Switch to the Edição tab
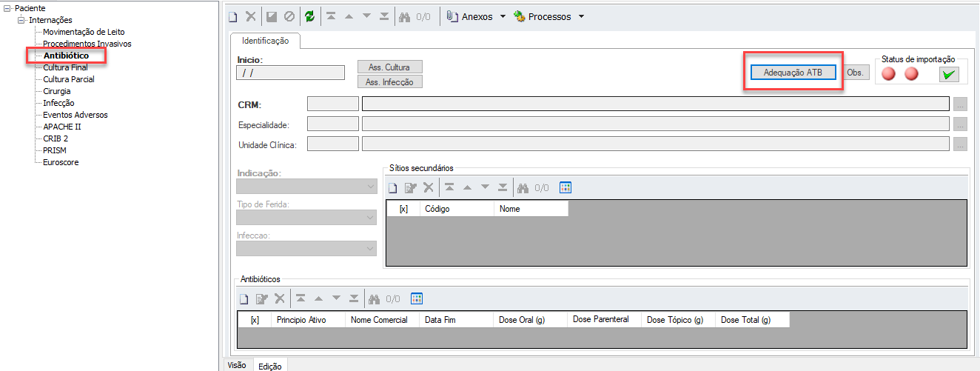 [x=270, y=365]
